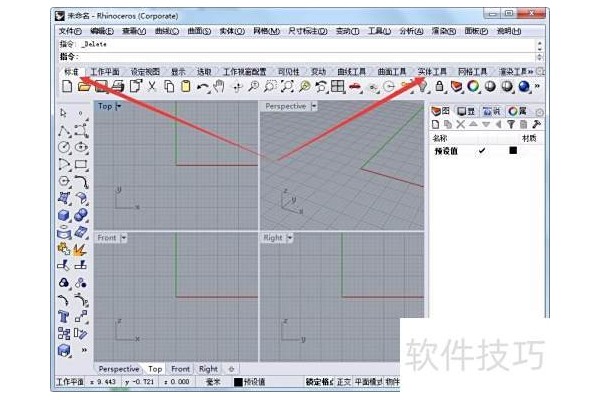Select the Circle tool in sidebar
The height and width of the screenshot is (400, 600).
64,147
